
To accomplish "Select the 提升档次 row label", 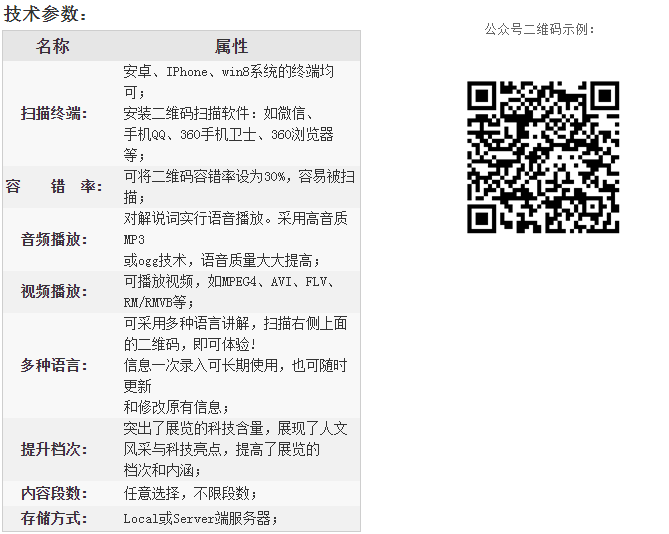I will (x=54, y=450).
